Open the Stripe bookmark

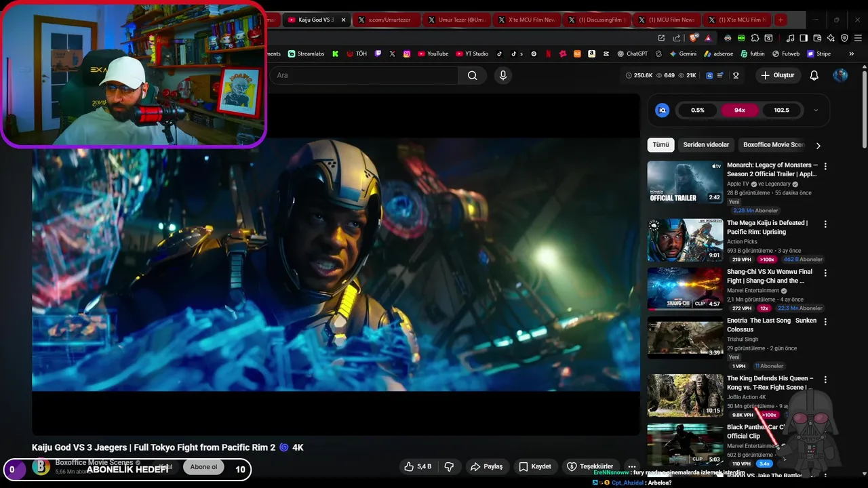click(x=818, y=54)
